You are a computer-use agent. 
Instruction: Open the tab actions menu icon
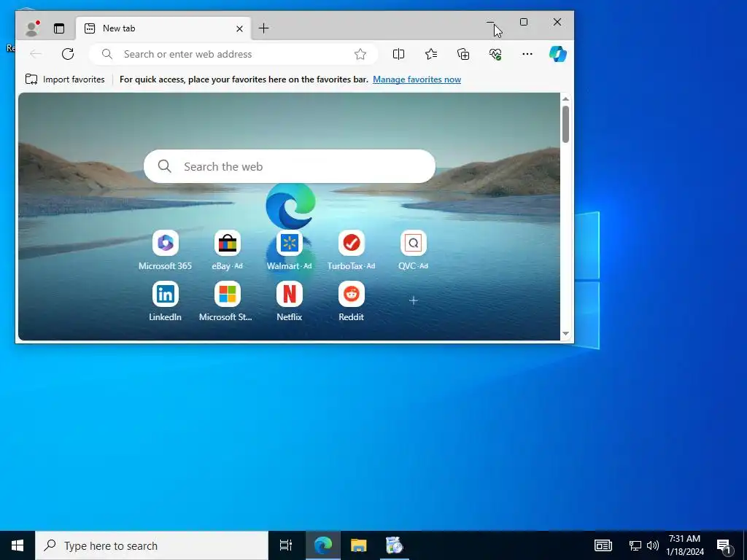(59, 28)
